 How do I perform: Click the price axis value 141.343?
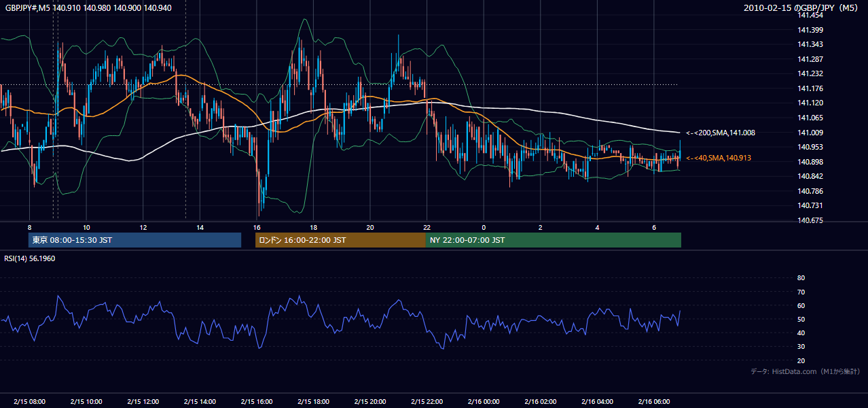810,44
